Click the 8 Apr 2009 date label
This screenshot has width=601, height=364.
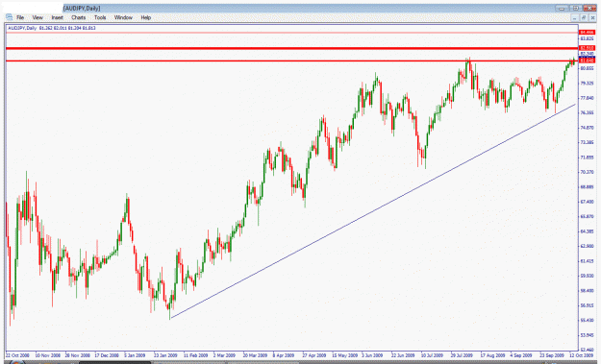click(284, 355)
